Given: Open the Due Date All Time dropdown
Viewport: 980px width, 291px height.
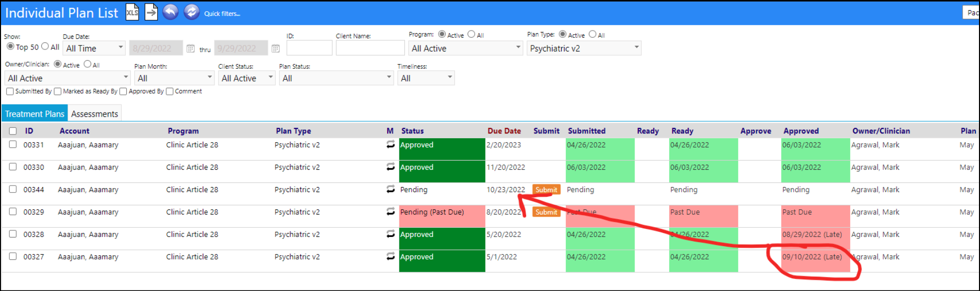Looking at the screenshot, I should coord(94,48).
